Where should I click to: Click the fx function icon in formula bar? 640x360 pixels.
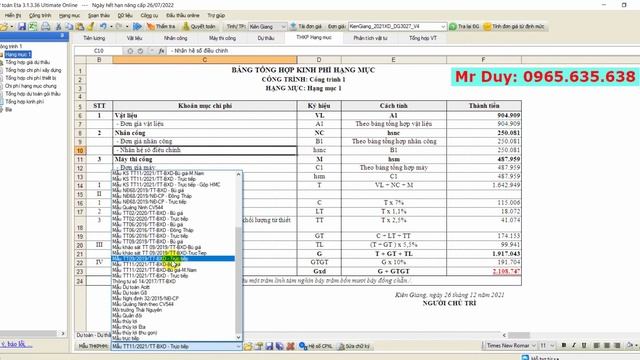click(x=162, y=51)
